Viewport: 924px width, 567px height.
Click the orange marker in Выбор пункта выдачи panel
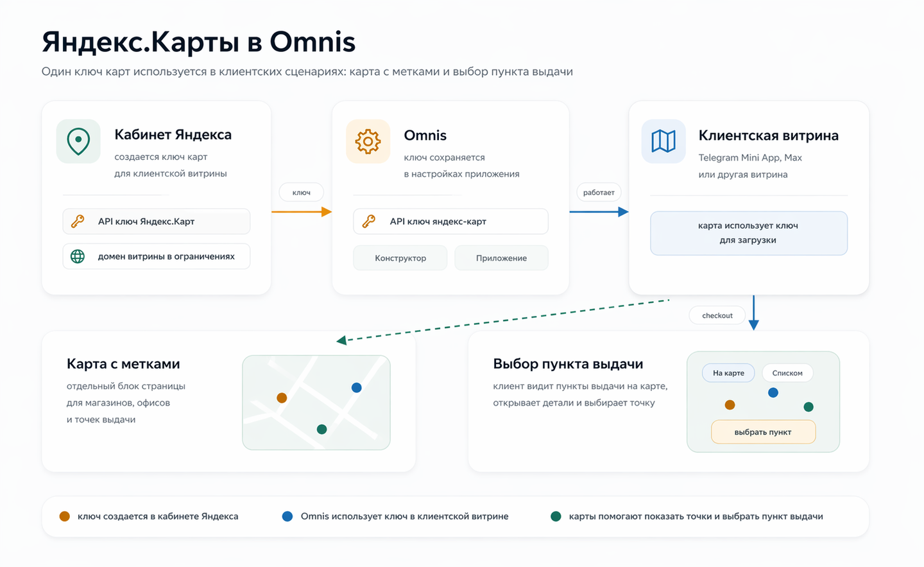coord(730,405)
